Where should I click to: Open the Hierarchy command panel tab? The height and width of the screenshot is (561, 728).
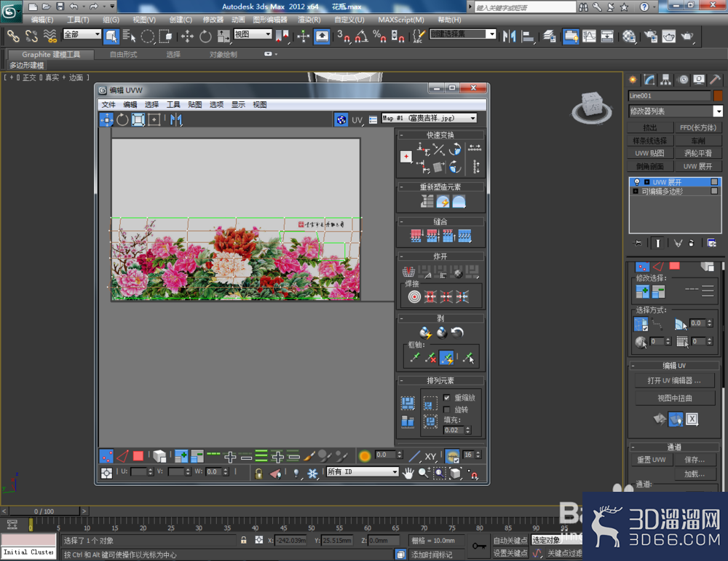666,80
